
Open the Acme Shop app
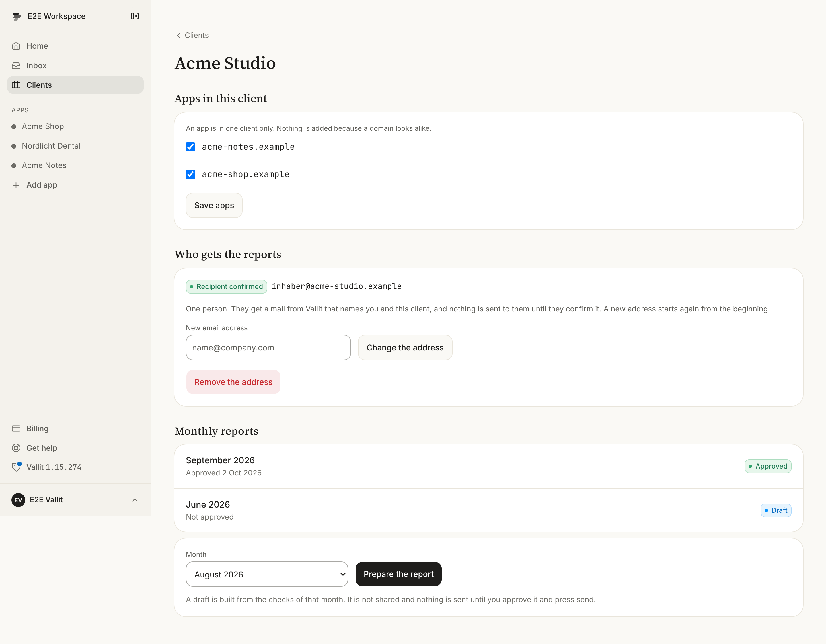[x=75, y=126]
